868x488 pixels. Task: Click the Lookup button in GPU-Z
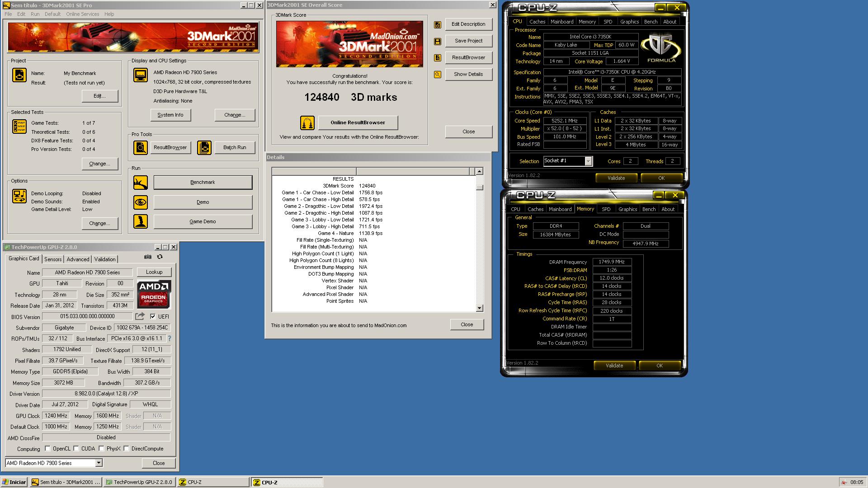click(154, 272)
